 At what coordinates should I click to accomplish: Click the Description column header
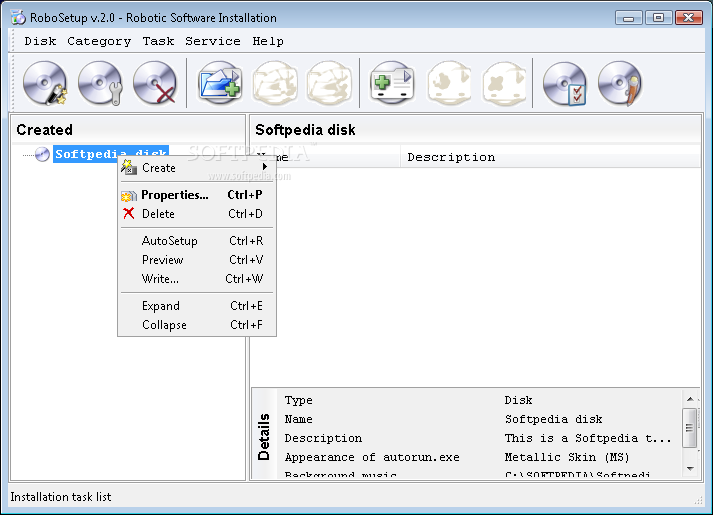(x=550, y=157)
